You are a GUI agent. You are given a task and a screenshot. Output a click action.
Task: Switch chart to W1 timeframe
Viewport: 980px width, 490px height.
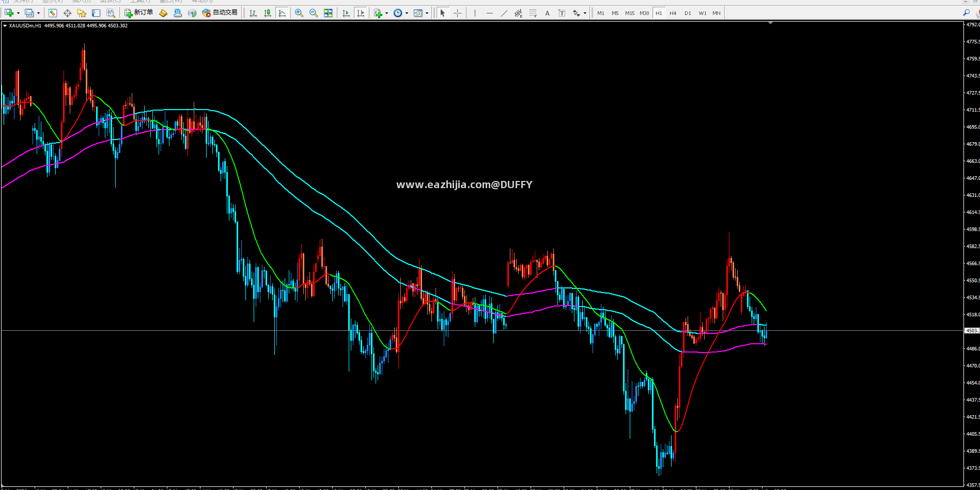point(703,13)
